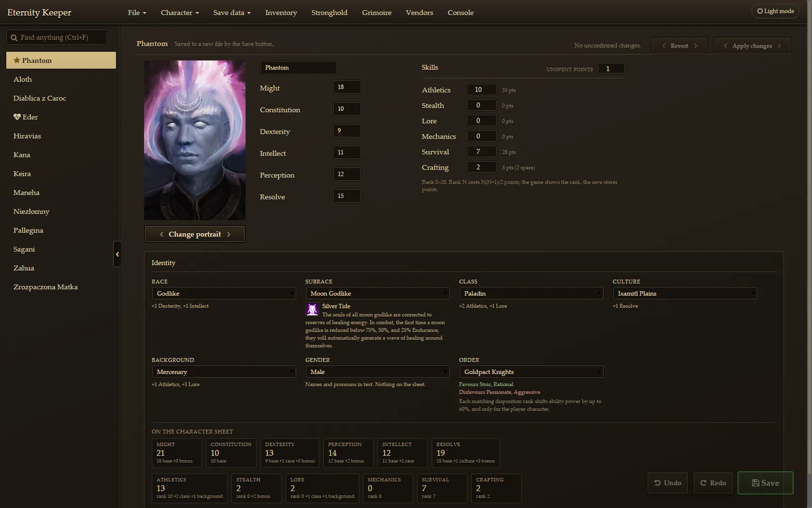Click the Revert button

click(x=680, y=46)
